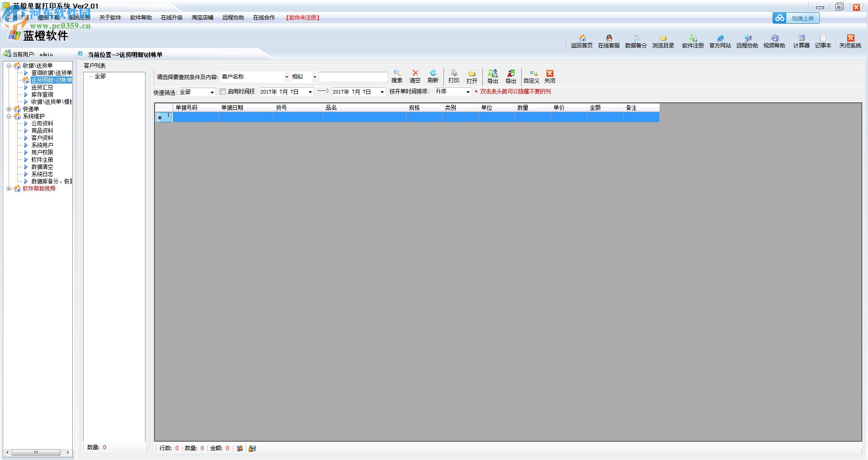Open 公司资料 under 系统维护

[x=42, y=123]
